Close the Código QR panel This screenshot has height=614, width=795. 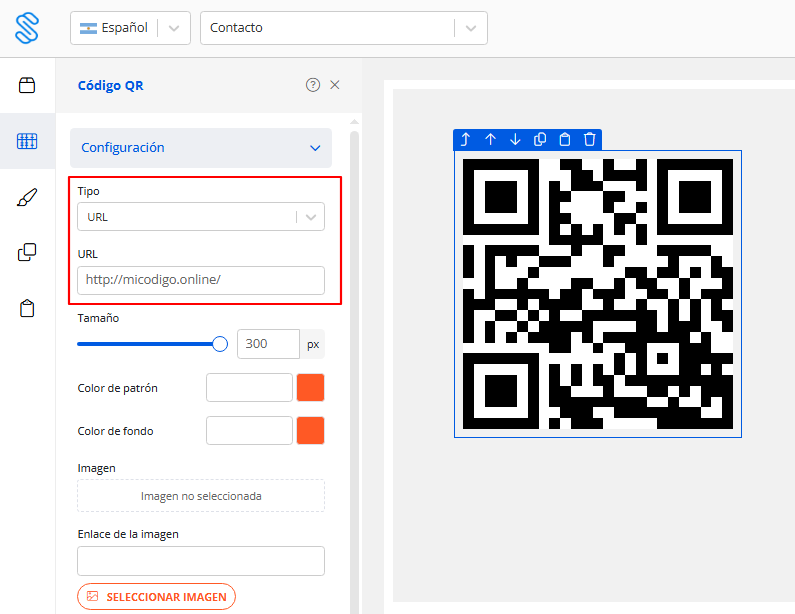pyautogui.click(x=335, y=85)
